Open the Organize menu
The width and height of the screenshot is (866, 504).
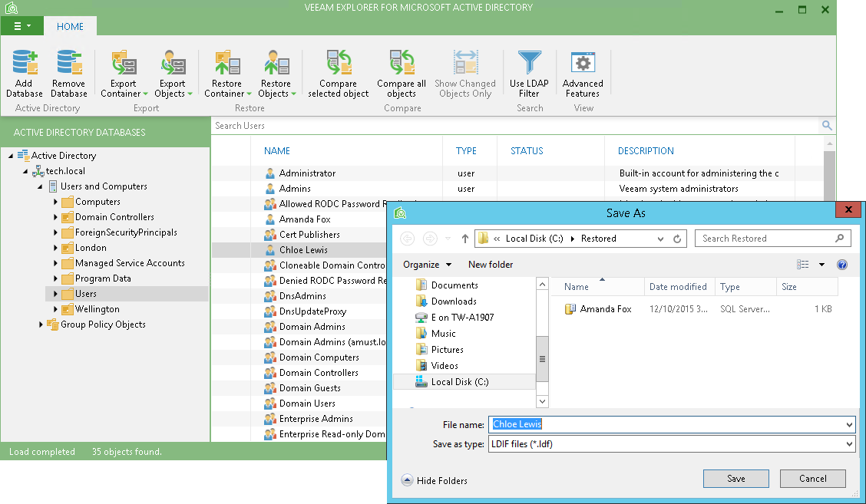pyautogui.click(x=427, y=265)
